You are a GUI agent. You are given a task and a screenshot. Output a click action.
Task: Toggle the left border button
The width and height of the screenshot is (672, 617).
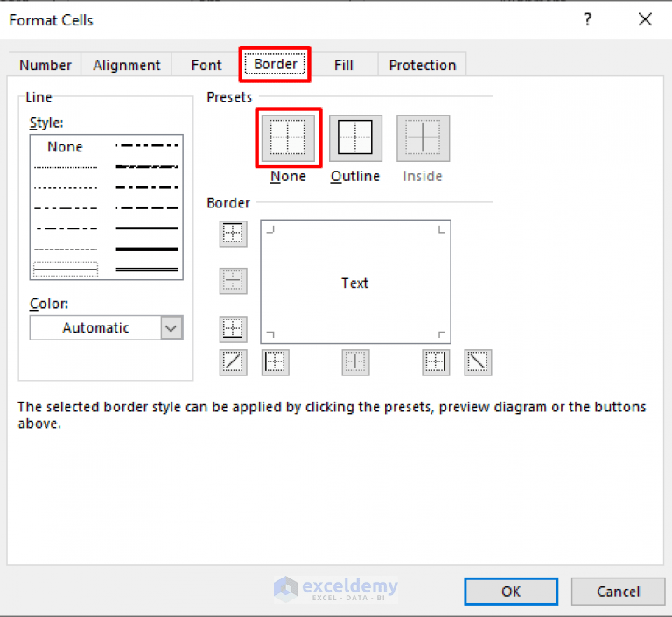[275, 362]
